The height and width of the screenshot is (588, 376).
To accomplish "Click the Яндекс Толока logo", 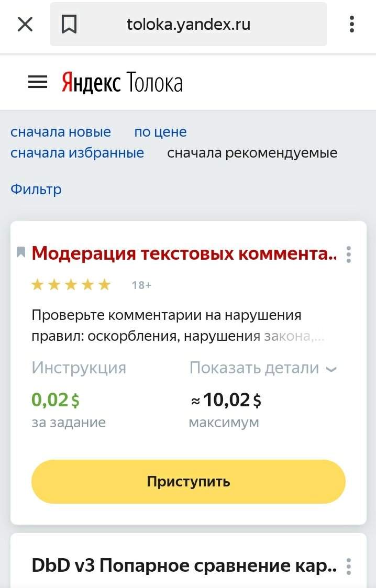I will point(121,82).
